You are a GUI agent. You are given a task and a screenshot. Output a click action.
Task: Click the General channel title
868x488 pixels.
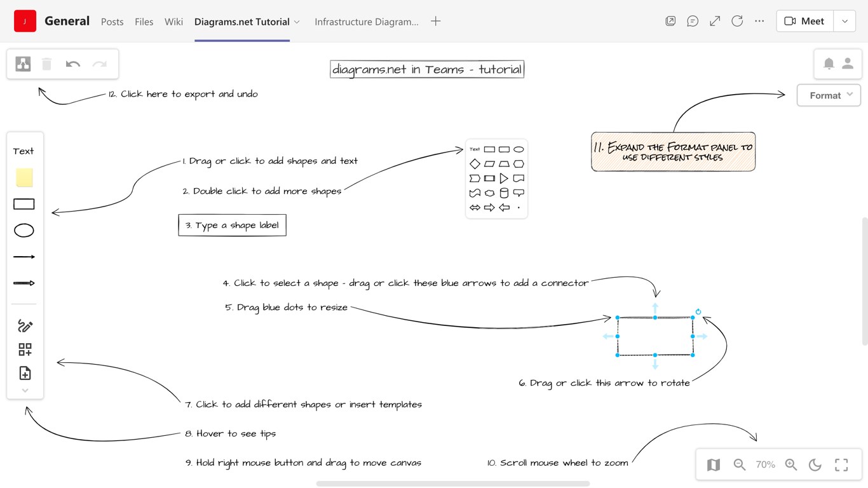click(x=67, y=21)
